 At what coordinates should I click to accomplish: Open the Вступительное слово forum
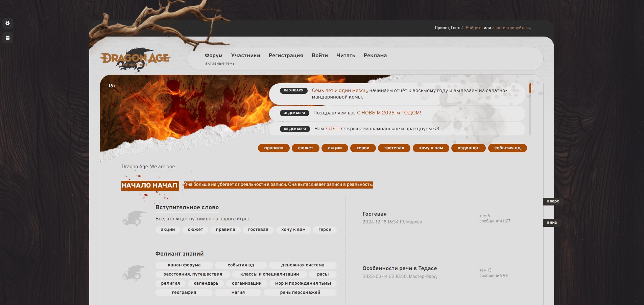(187, 207)
